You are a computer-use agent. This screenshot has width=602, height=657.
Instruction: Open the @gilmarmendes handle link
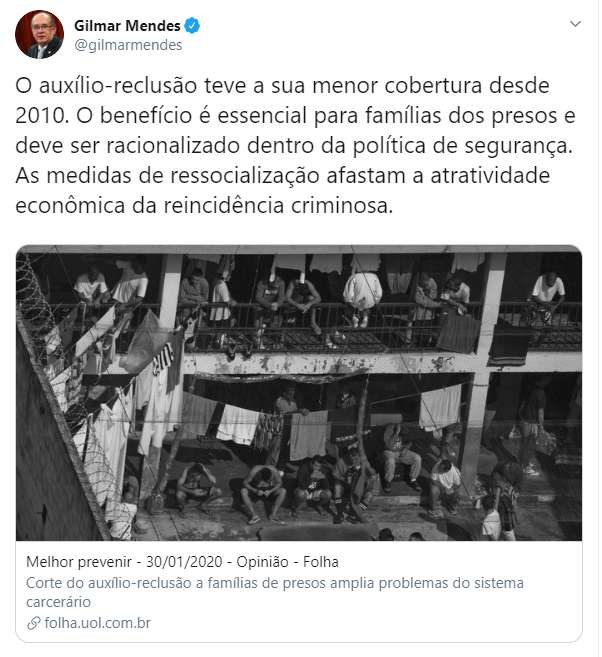[x=128, y=45]
